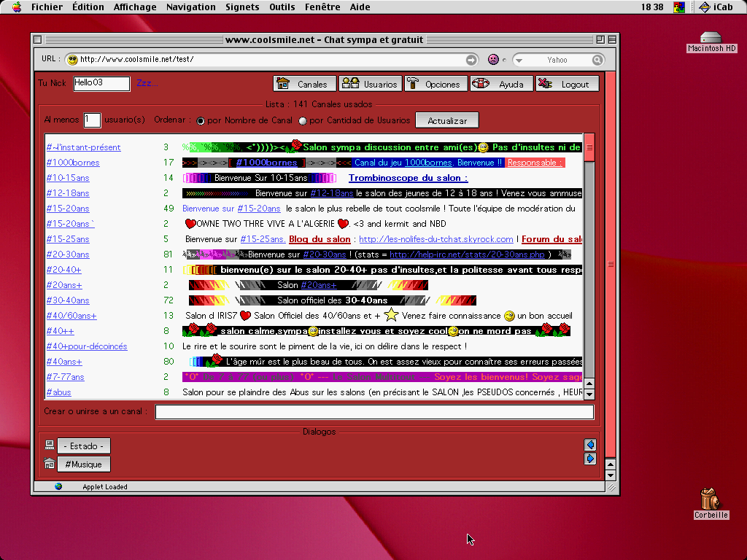Click the browser page scroll up arrow

point(611,464)
